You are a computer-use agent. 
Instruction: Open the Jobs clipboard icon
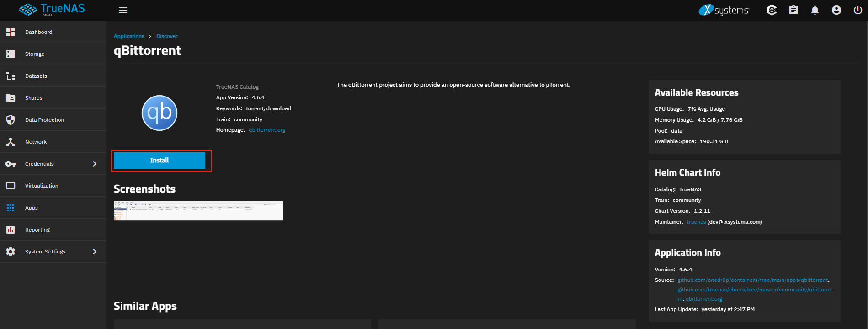[793, 10]
